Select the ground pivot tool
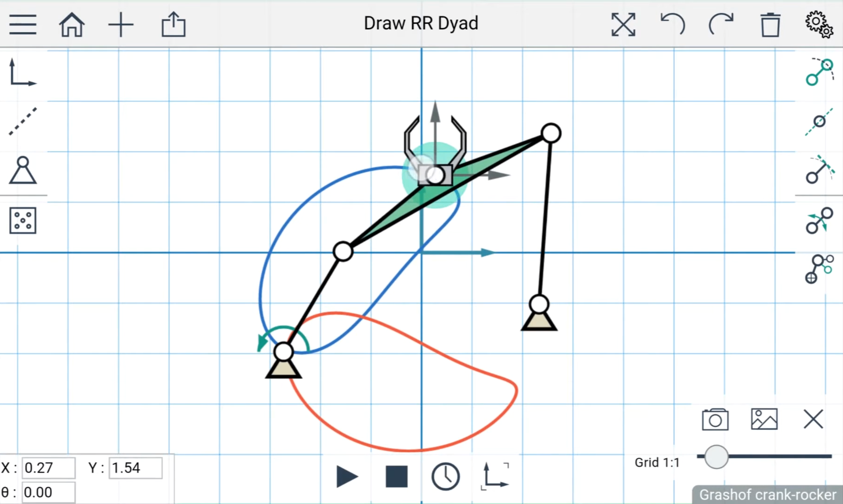 tap(23, 170)
